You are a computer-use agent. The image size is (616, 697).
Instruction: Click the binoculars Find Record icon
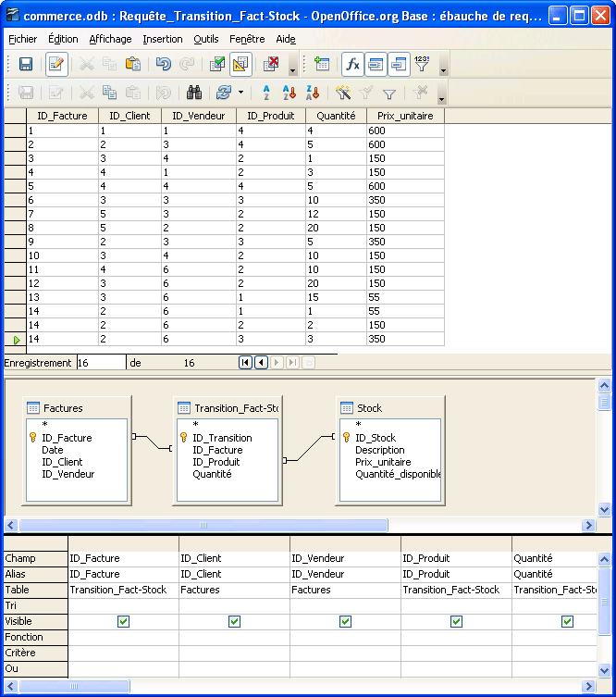pyautogui.click(x=194, y=93)
